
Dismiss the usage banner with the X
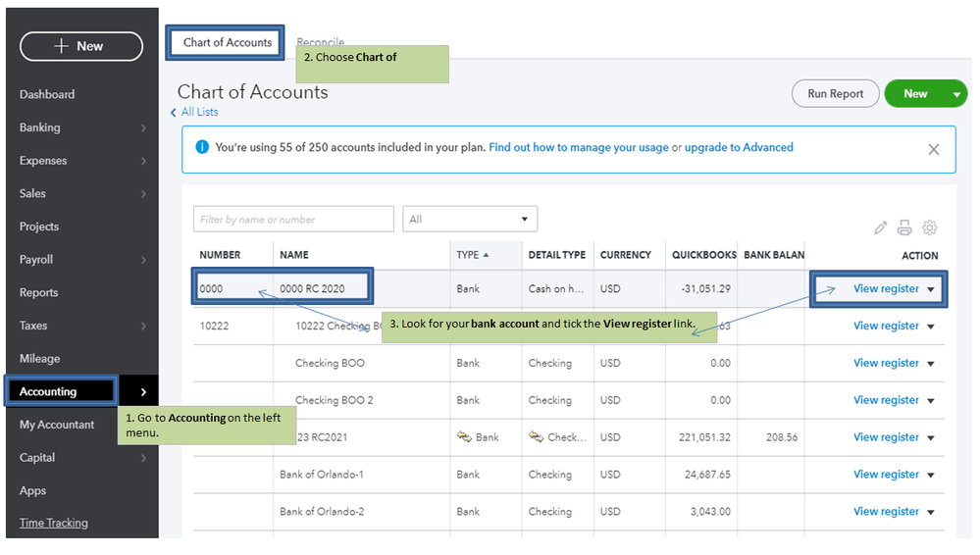point(933,149)
